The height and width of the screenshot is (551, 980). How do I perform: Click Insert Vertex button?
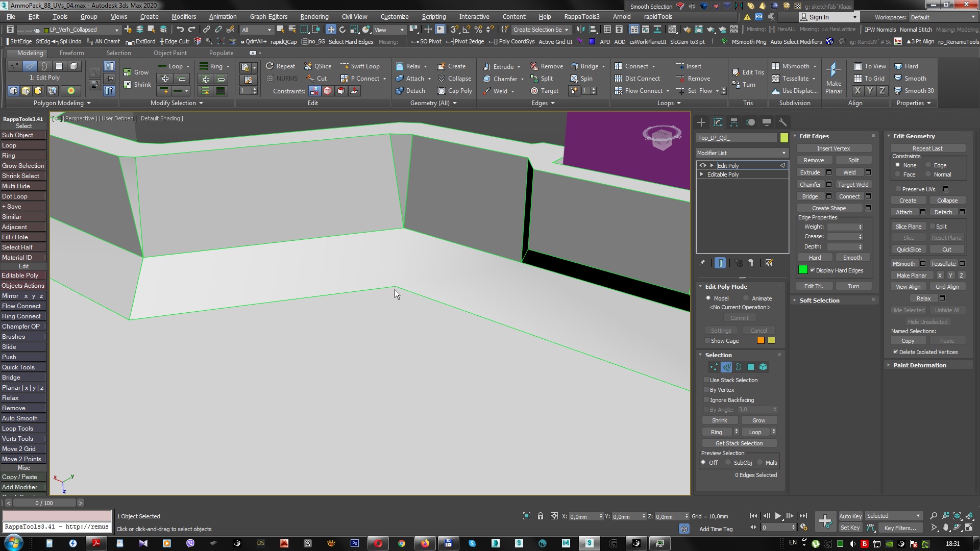coord(834,148)
